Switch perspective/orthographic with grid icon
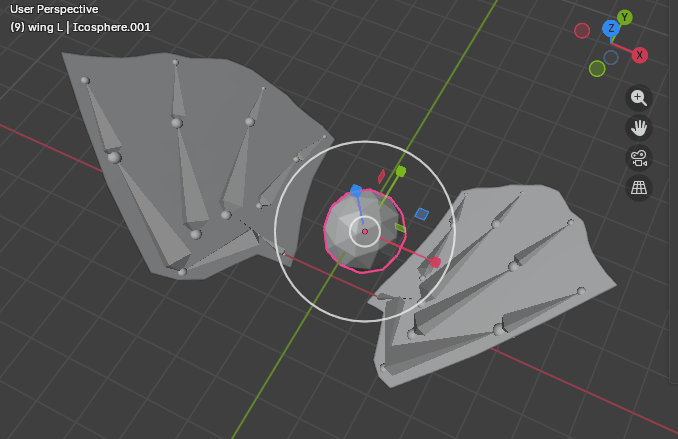678x439 pixels. pos(639,188)
